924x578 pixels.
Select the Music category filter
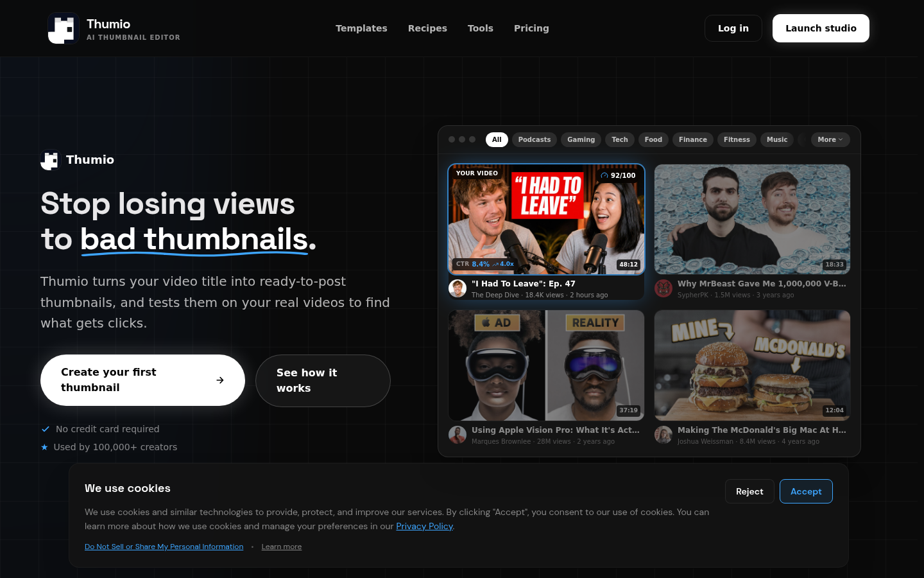pos(777,139)
